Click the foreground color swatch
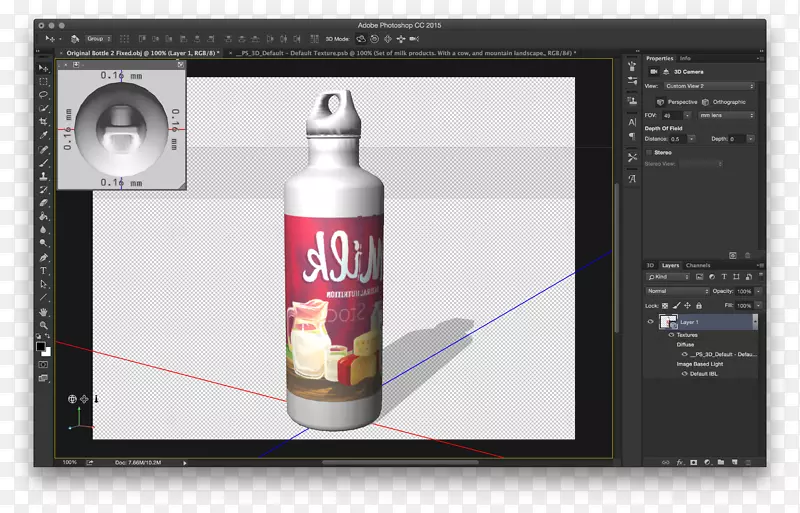This screenshot has width=800, height=513. tap(41, 347)
